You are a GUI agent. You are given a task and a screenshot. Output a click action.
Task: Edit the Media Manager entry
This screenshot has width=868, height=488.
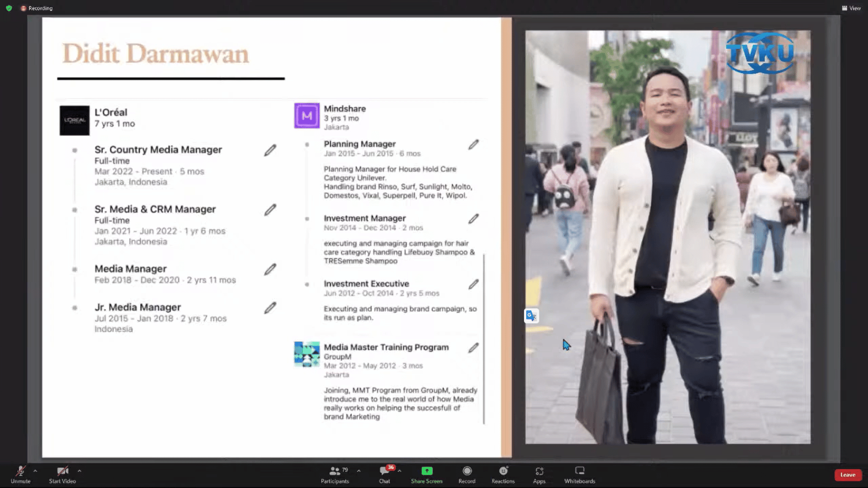pos(270,270)
